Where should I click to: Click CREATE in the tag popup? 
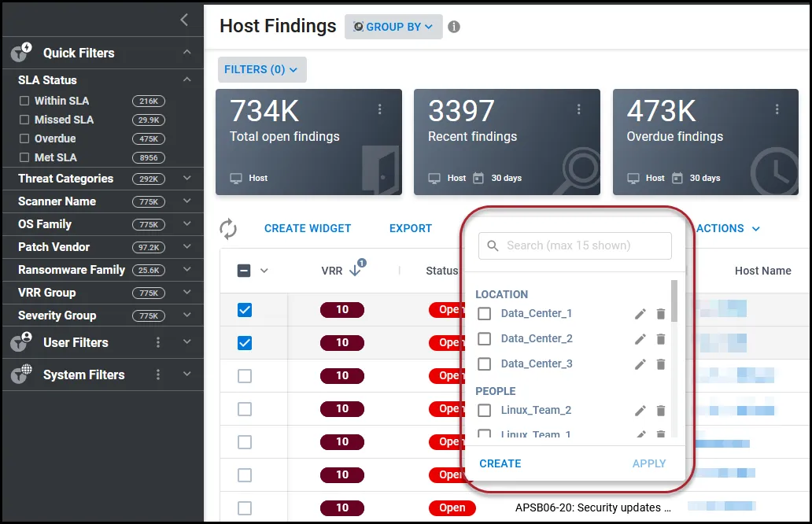500,463
